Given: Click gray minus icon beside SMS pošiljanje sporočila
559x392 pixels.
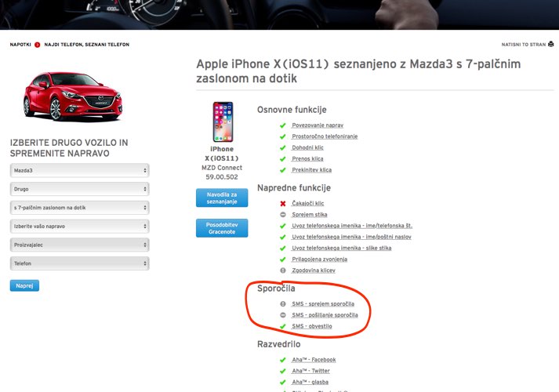Looking at the screenshot, I should click(283, 315).
